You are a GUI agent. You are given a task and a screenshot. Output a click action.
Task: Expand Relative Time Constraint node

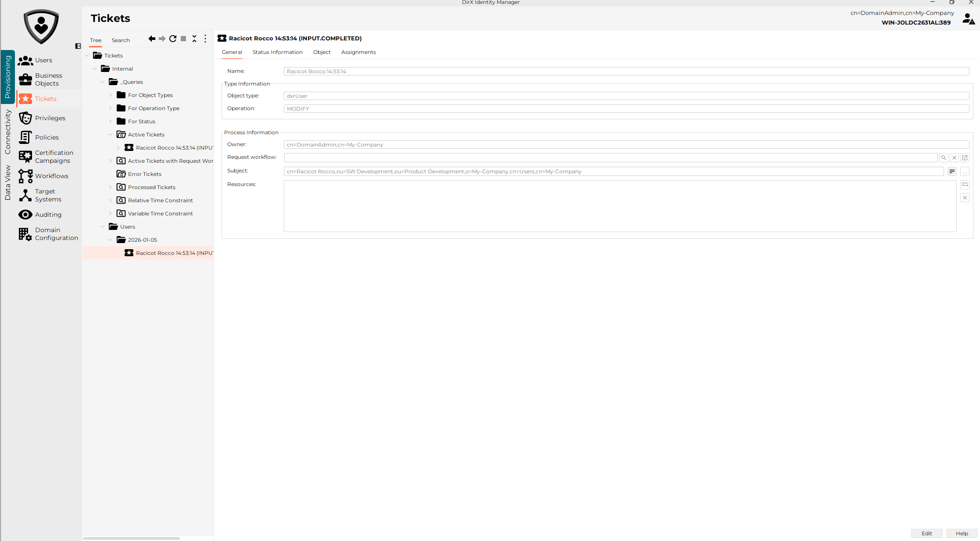[111, 201]
